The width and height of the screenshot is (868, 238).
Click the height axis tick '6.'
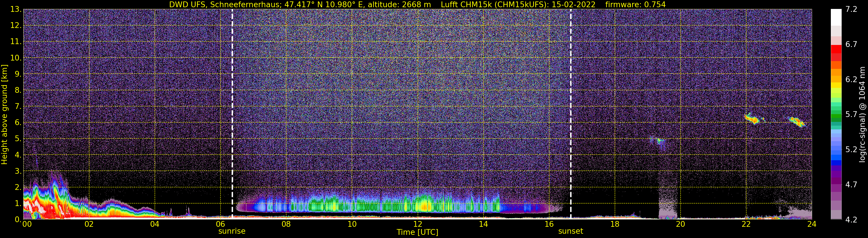[x=18, y=123]
